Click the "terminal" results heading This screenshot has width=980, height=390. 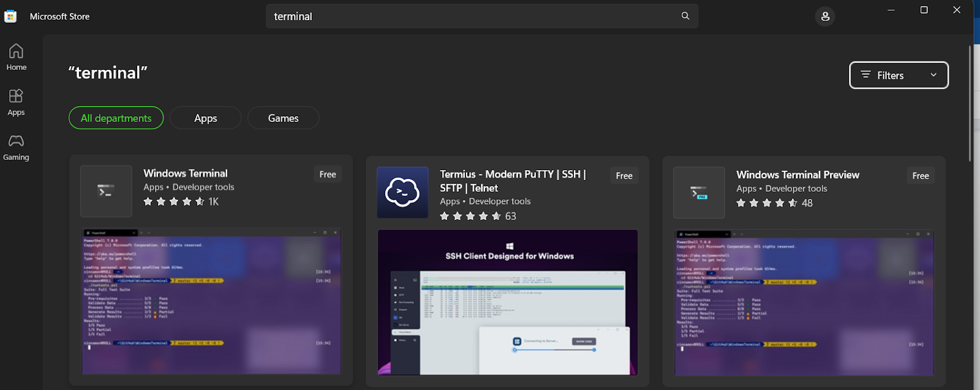[x=108, y=73]
